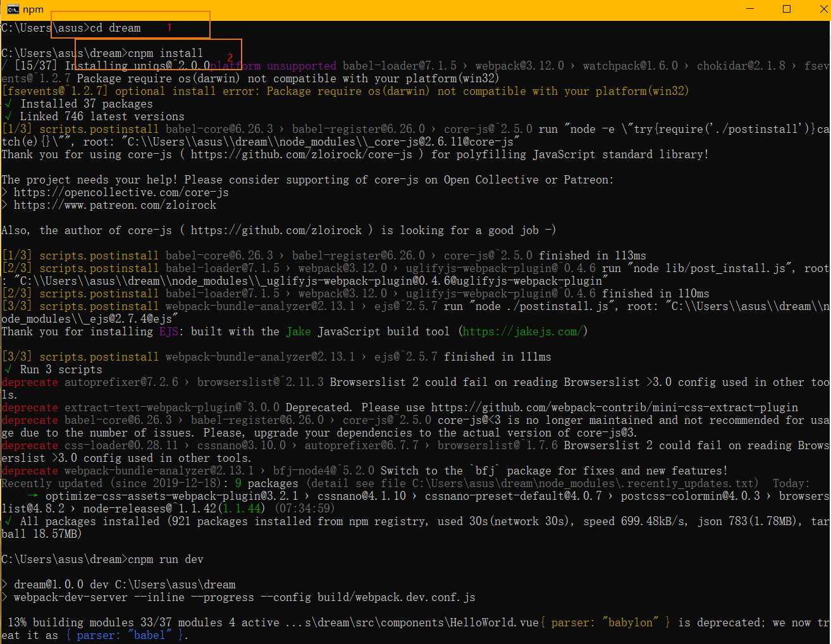Click the '{ parser: "babel" }' text

[125, 635]
